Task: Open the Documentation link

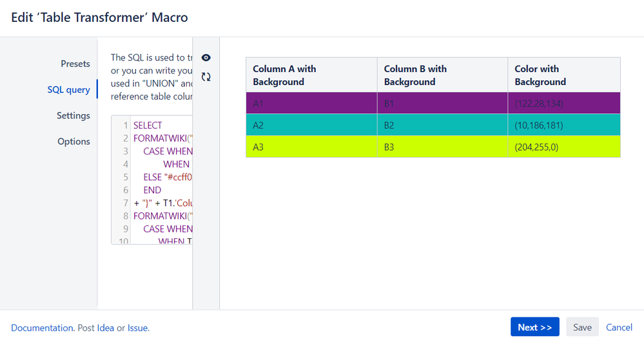Action: 42,328
